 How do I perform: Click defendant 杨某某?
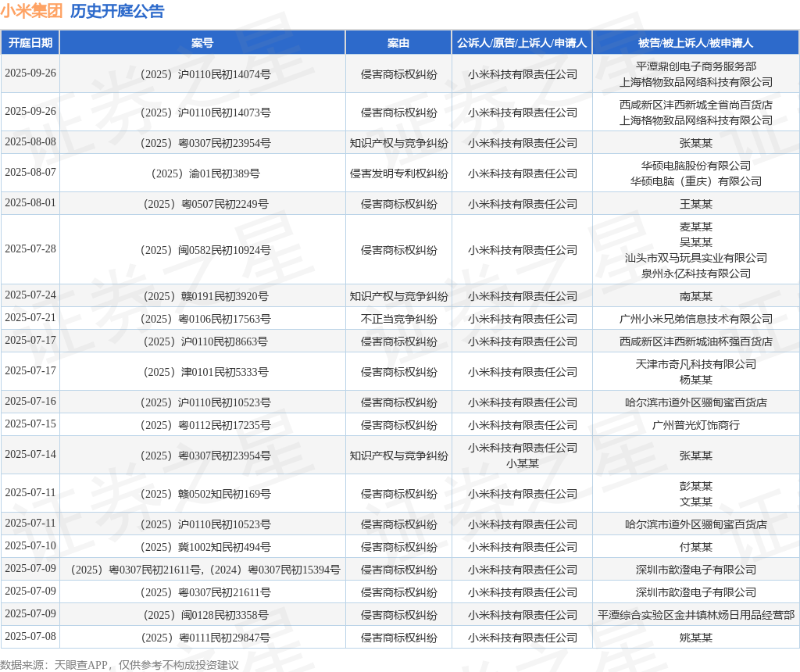[696, 380]
